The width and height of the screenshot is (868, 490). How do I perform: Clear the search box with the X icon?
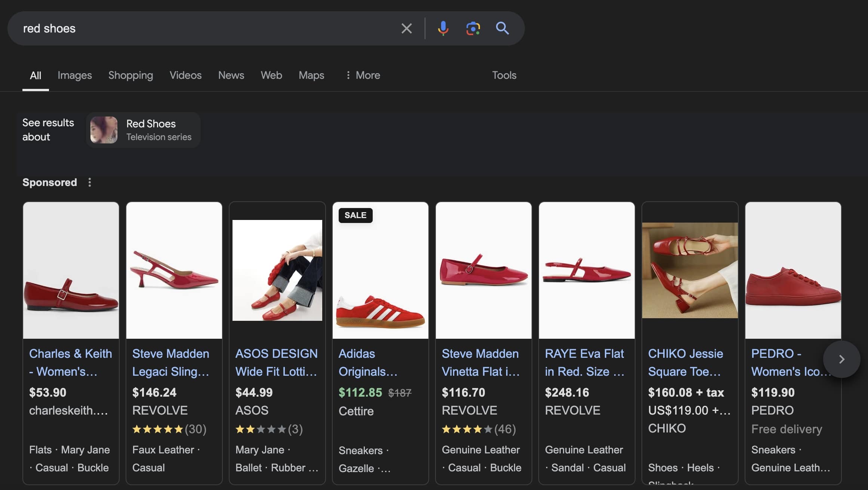406,28
